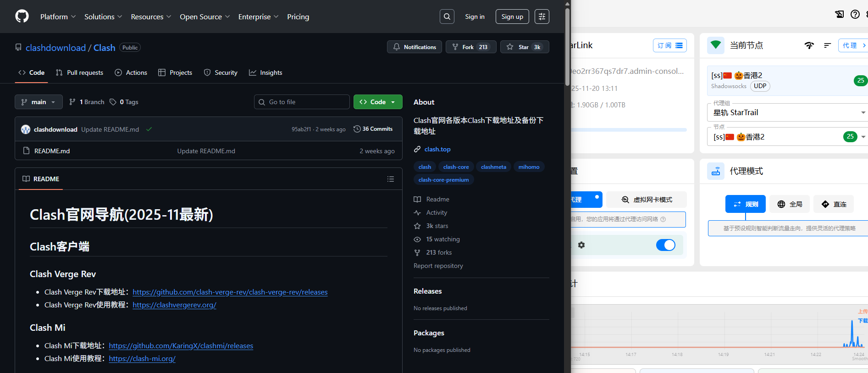Click gear icon beside the proxy switch
The image size is (868, 373).
tap(581, 245)
